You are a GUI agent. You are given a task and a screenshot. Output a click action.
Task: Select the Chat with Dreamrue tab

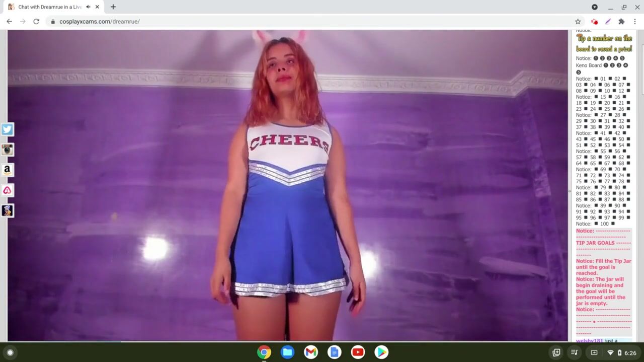(x=48, y=7)
